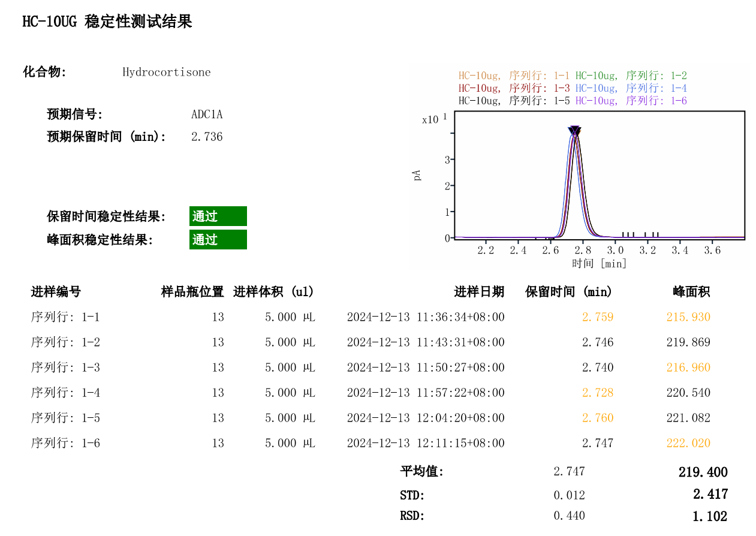
Task: Click injection volume '5.000 µL' in row 序列行: 1-3
Action: click(290, 368)
